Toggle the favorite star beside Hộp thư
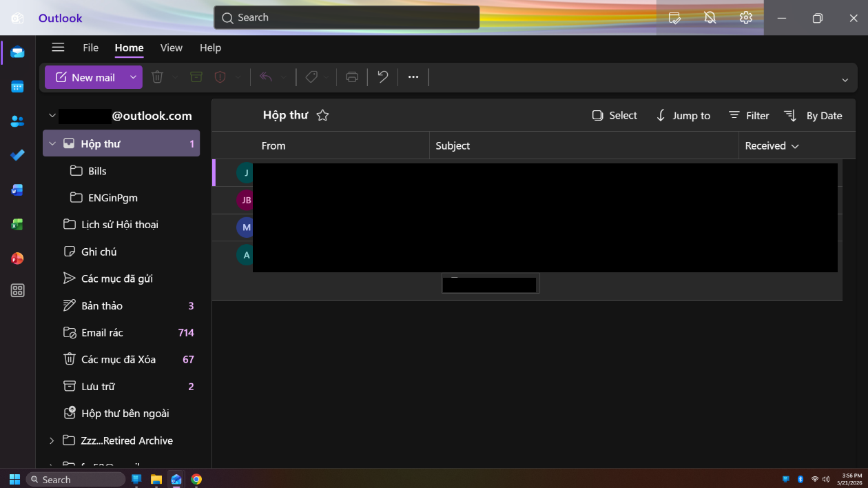868x488 pixels. point(322,116)
